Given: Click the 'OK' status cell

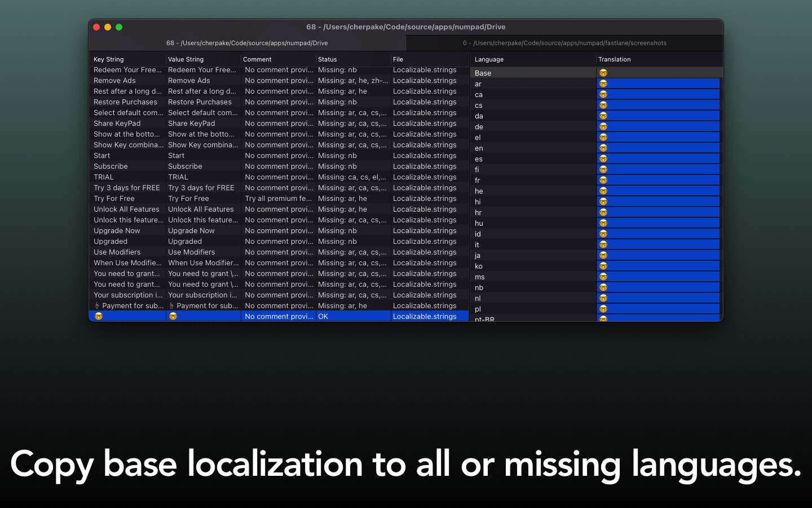Looking at the screenshot, I should pos(323,317).
